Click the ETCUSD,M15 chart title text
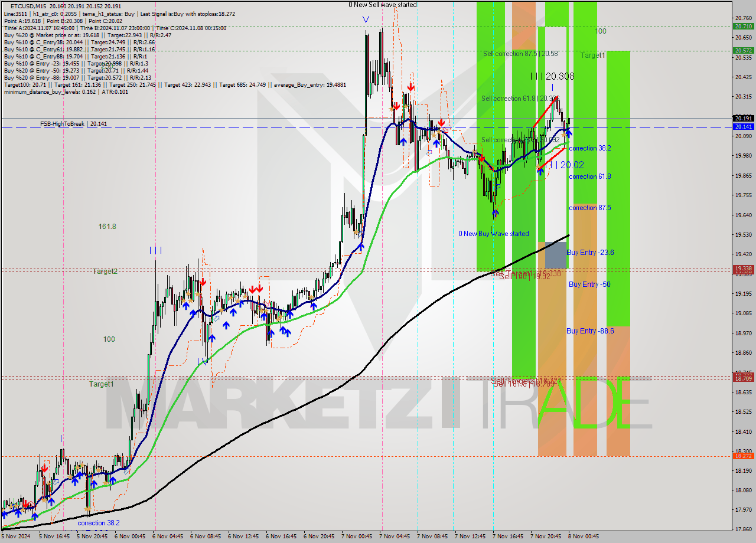This screenshot has width=756, height=543. [28, 5]
